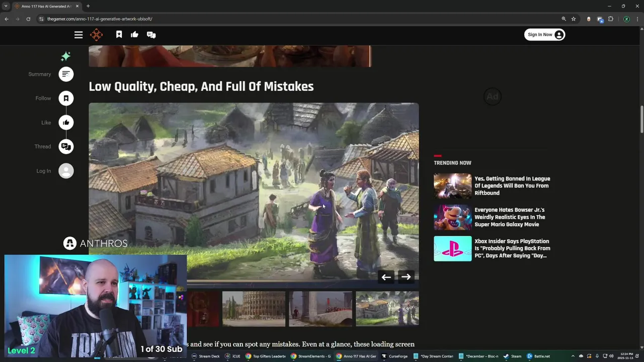The image size is (644, 362).
Task: Reload the page
Action: click(28, 19)
